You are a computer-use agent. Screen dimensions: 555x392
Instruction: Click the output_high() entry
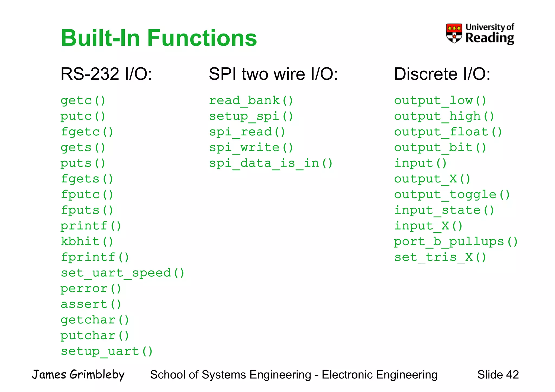444,116
